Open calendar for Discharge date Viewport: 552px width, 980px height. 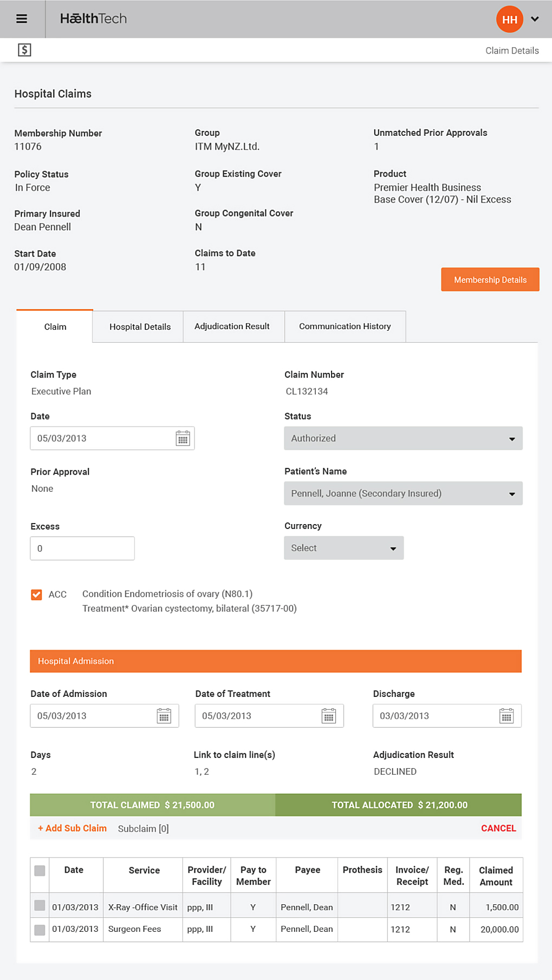506,716
